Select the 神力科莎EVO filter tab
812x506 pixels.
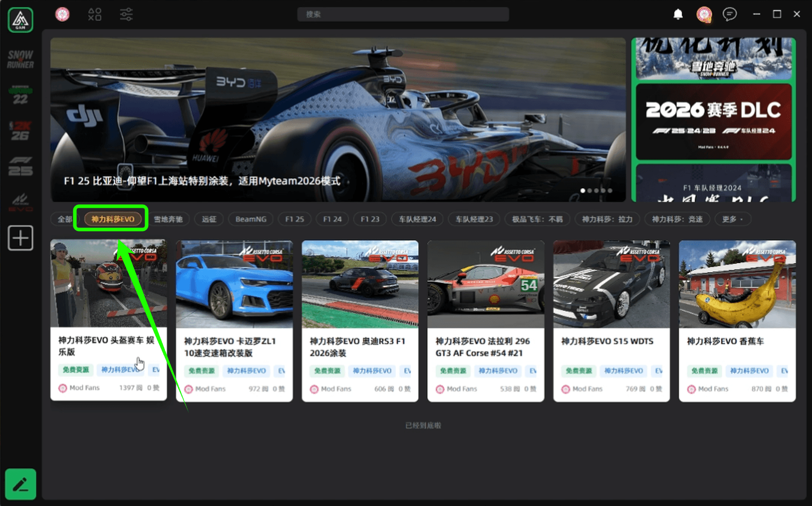(x=113, y=219)
